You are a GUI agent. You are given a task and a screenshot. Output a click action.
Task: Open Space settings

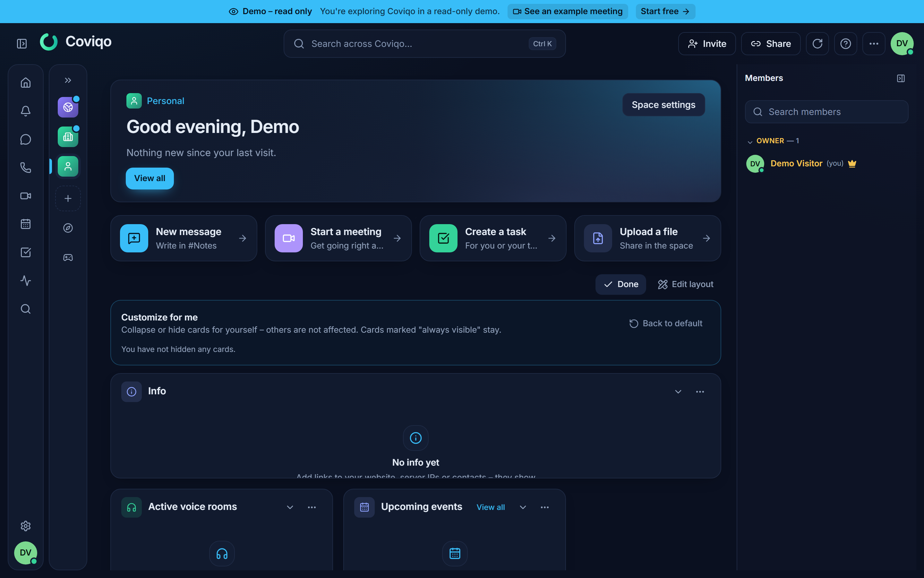(663, 105)
